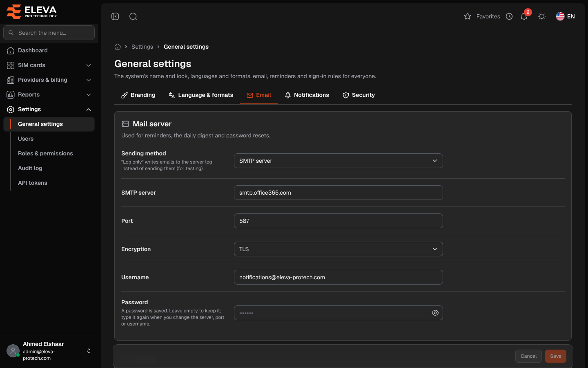Image resolution: width=588 pixels, height=368 pixels.
Task: Open the notifications bell
Action: click(x=524, y=16)
